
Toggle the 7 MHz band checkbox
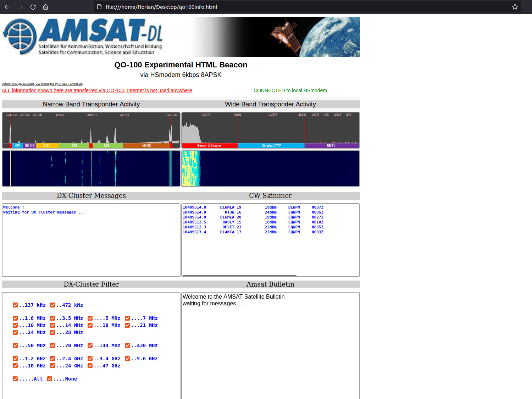[x=127, y=318]
